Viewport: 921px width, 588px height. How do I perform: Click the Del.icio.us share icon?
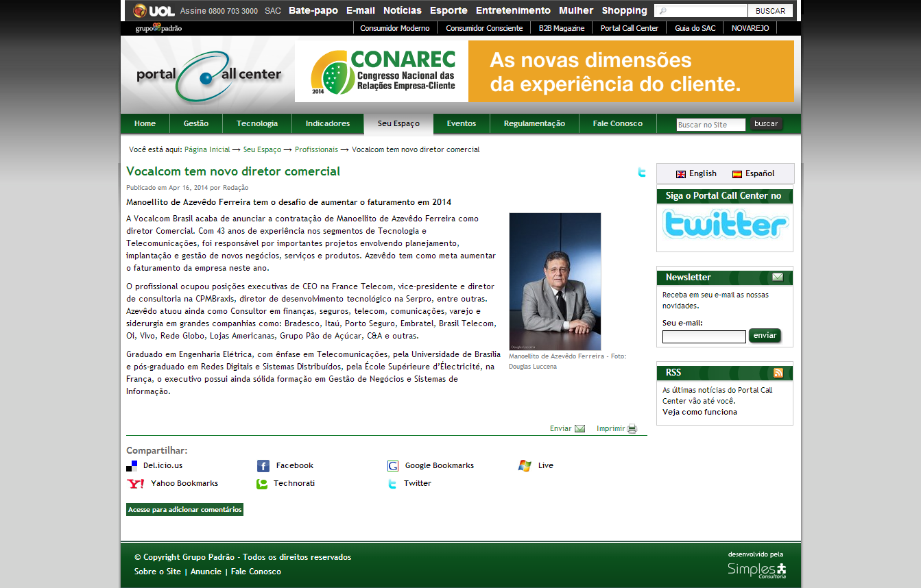(x=132, y=466)
